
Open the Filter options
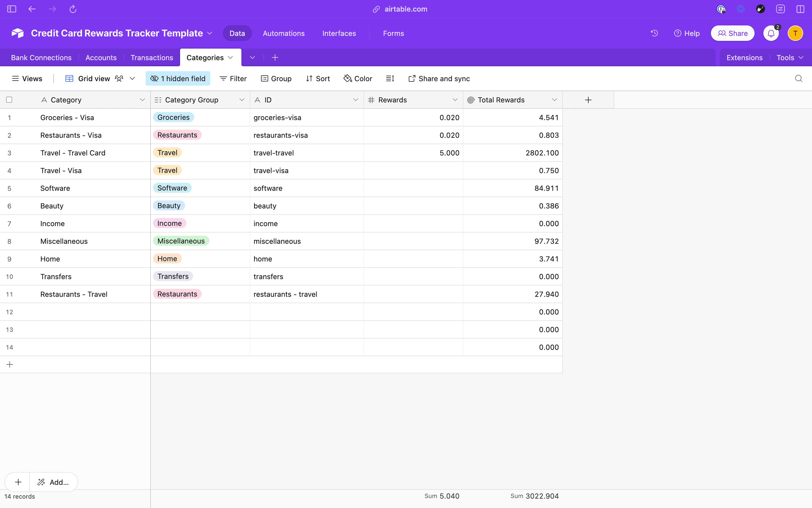coord(233,78)
